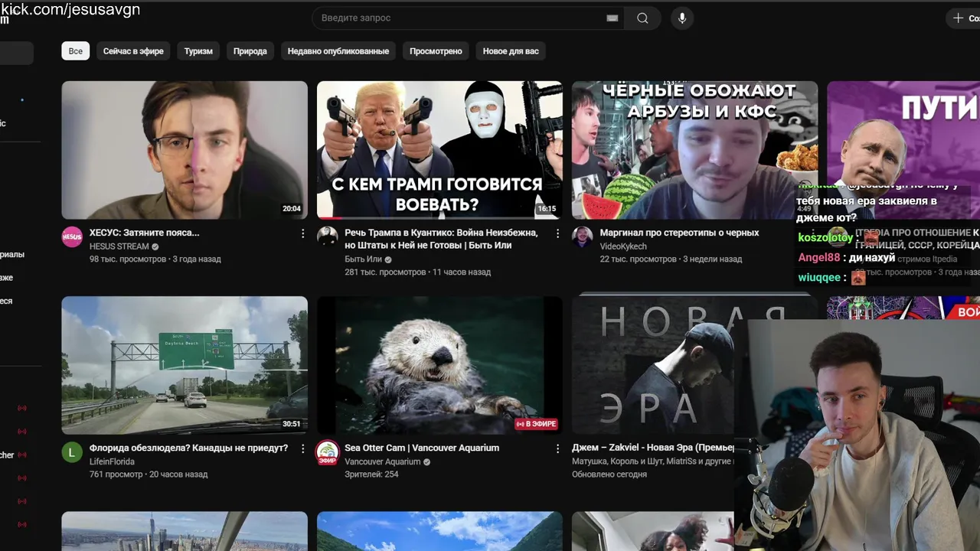980x551 pixels.
Task: Click 'Матушка, Король и Шут, MiatriSs' artists line
Action: click(x=653, y=461)
